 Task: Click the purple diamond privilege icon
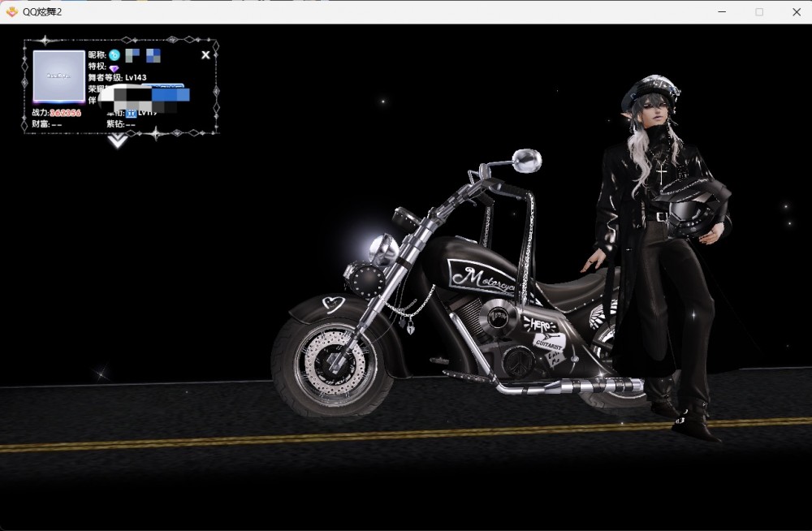[114, 68]
